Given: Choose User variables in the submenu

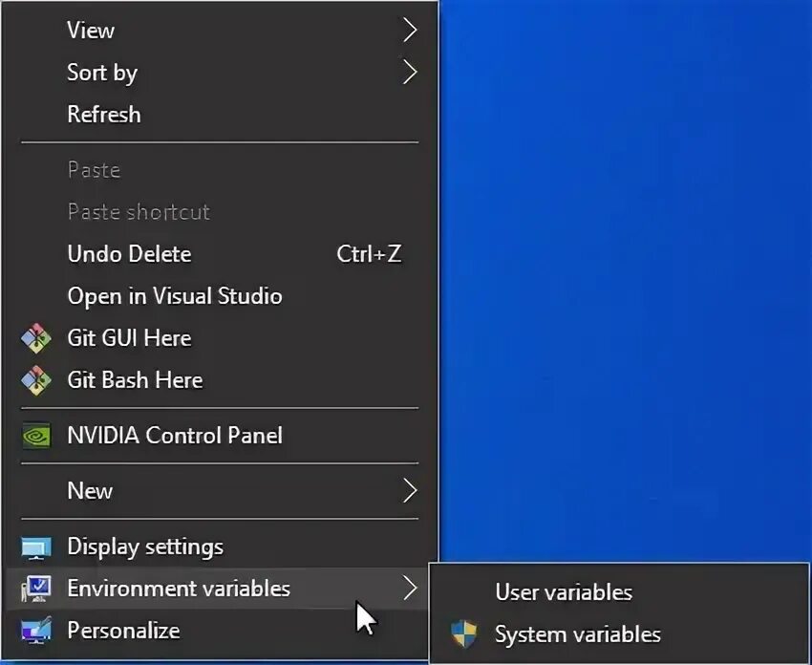Looking at the screenshot, I should pos(619,592).
